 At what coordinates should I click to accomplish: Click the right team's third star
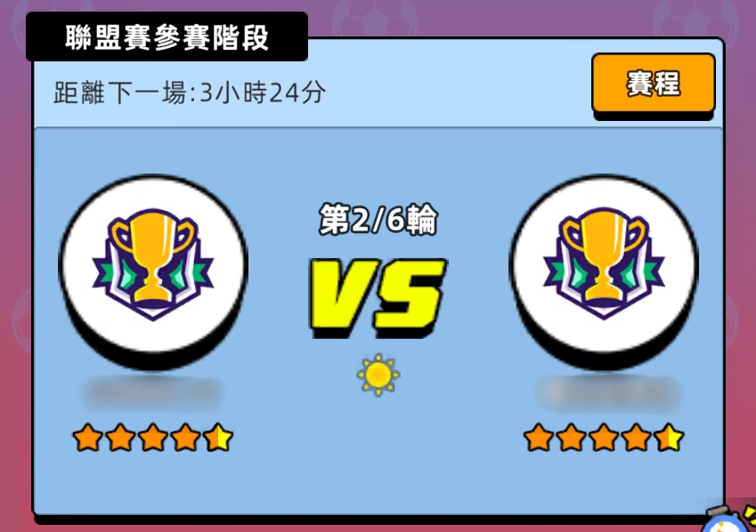(x=604, y=438)
